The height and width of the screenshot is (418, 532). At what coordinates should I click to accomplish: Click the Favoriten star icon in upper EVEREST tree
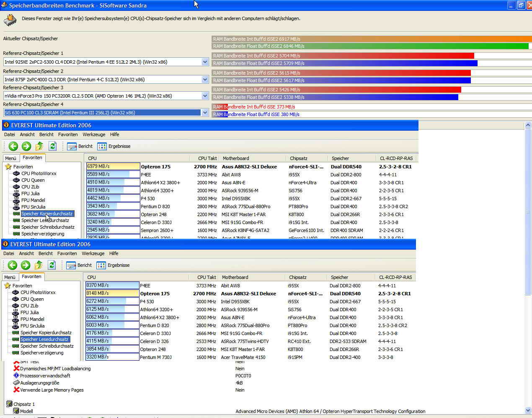[x=8, y=166]
